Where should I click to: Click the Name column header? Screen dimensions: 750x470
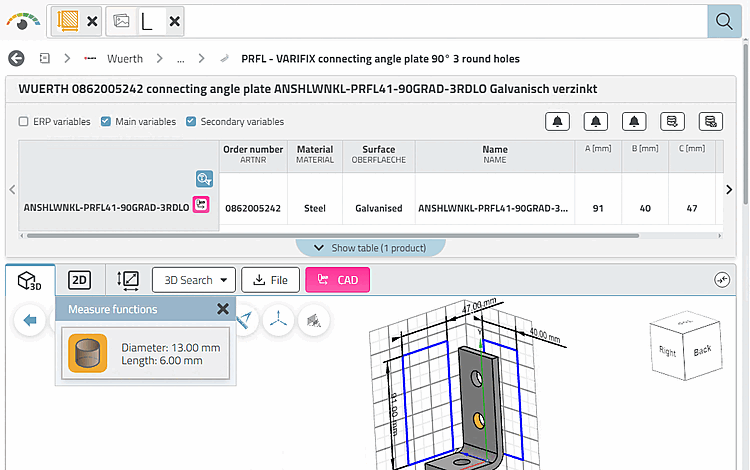(495, 154)
